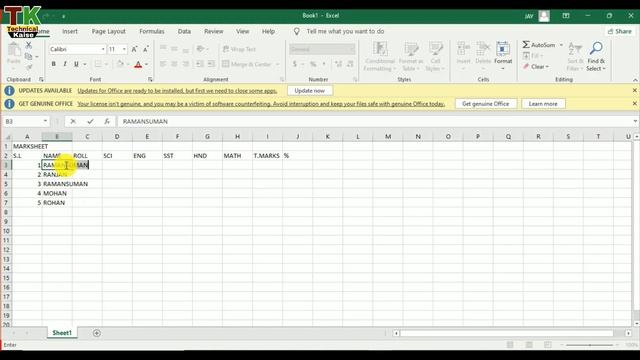640x360 pixels.
Task: Open Font settings dialog launcher
Action: pyautogui.click(x=150, y=80)
